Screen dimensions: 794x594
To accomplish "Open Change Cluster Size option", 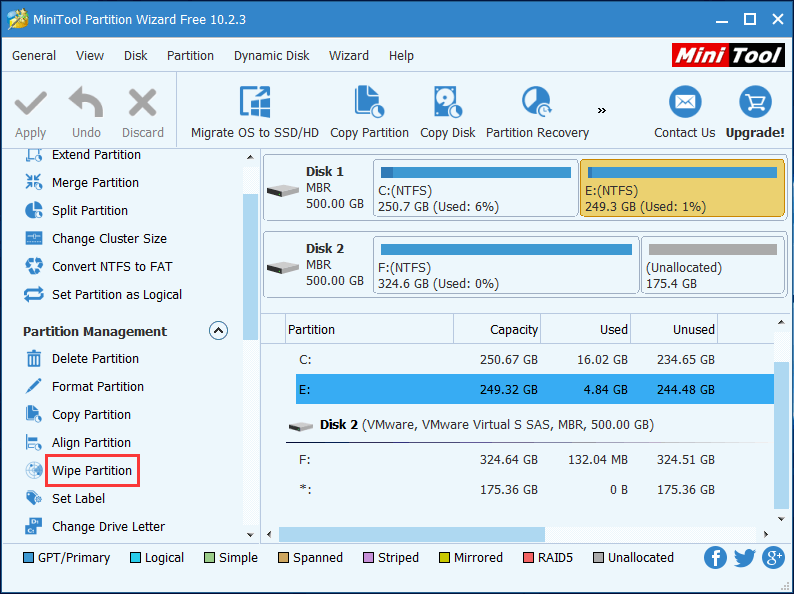I will point(109,239).
